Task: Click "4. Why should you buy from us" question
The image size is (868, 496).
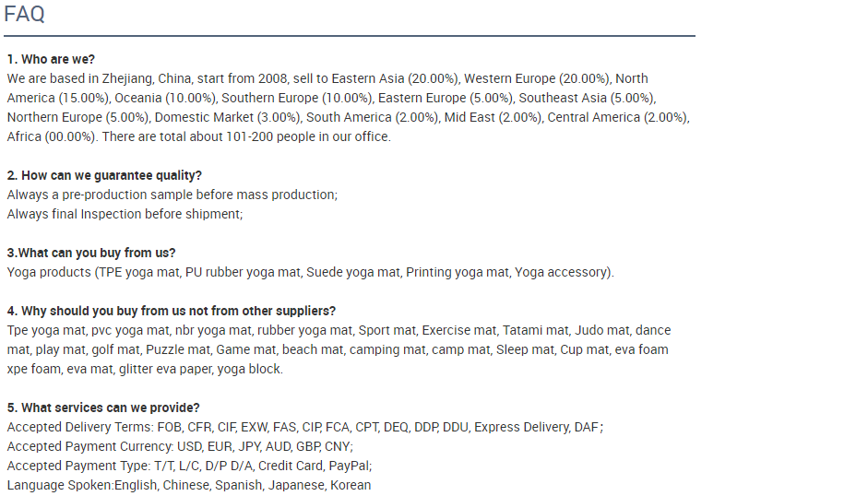Action: (x=172, y=311)
